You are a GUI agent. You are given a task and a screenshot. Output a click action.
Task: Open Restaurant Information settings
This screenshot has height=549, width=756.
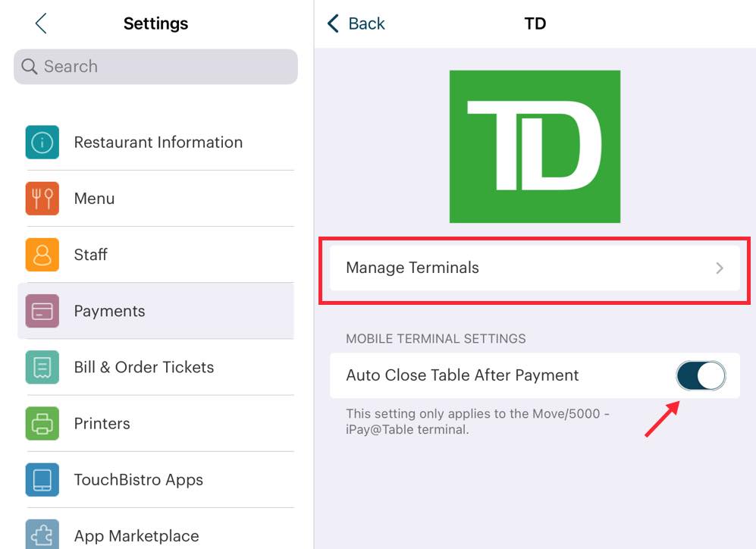(x=42, y=142)
